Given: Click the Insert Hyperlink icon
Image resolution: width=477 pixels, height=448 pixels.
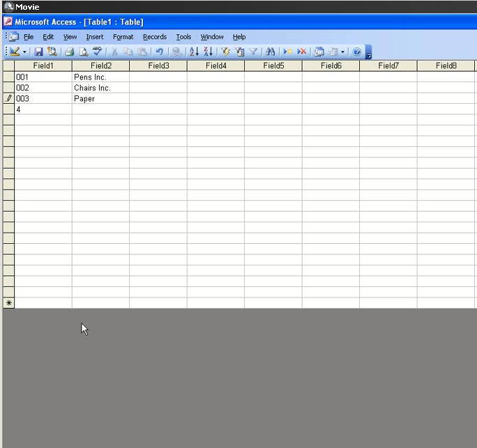Looking at the screenshot, I should click(176, 52).
